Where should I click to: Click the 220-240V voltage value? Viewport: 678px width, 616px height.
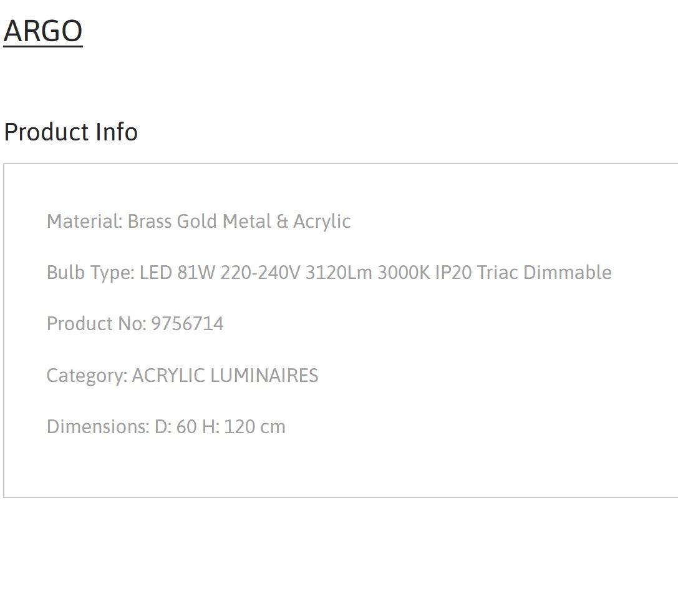tap(260, 273)
